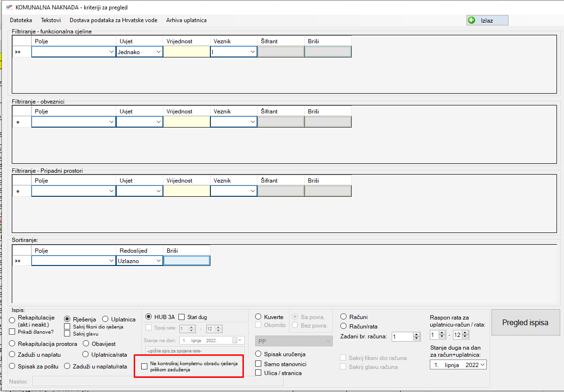Choose the Računi radio button

point(344,317)
